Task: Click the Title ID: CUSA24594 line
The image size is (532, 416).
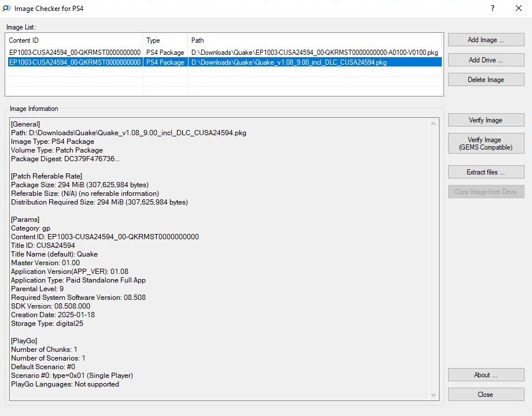Action: pos(43,246)
